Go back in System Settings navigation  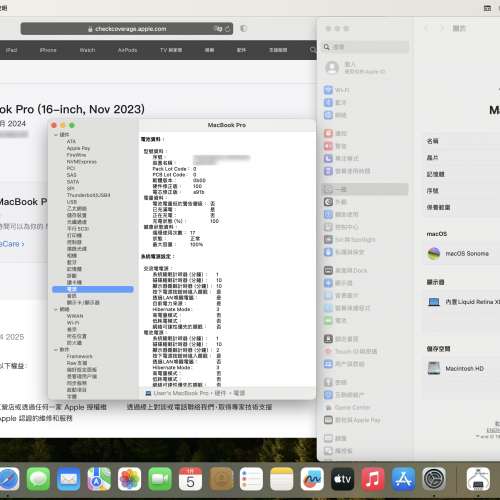click(426, 28)
